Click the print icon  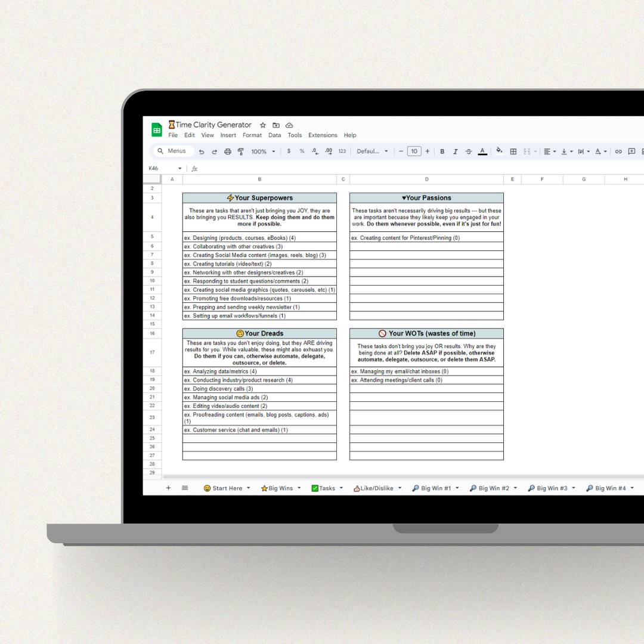(x=228, y=151)
